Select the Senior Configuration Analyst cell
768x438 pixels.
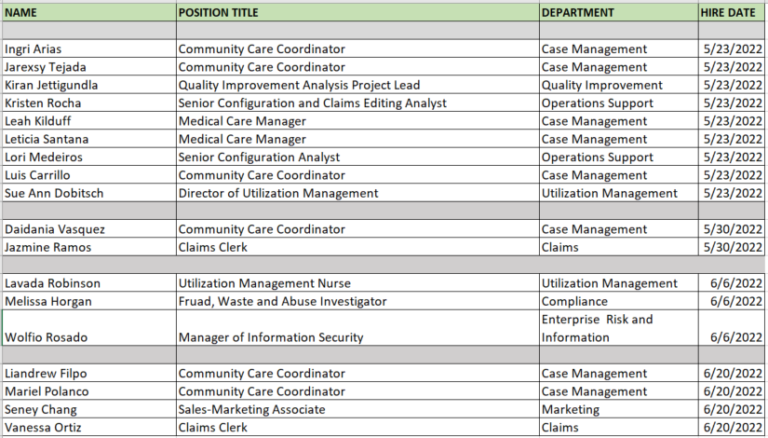pos(358,157)
